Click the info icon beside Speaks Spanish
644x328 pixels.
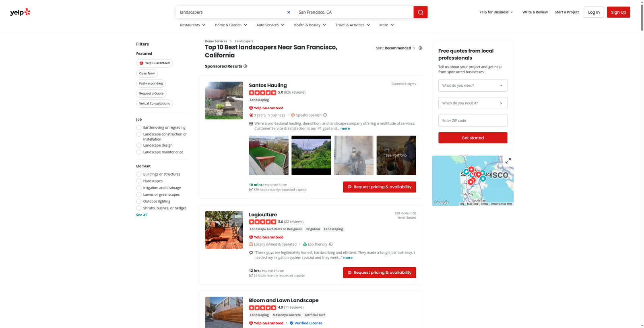point(325,115)
